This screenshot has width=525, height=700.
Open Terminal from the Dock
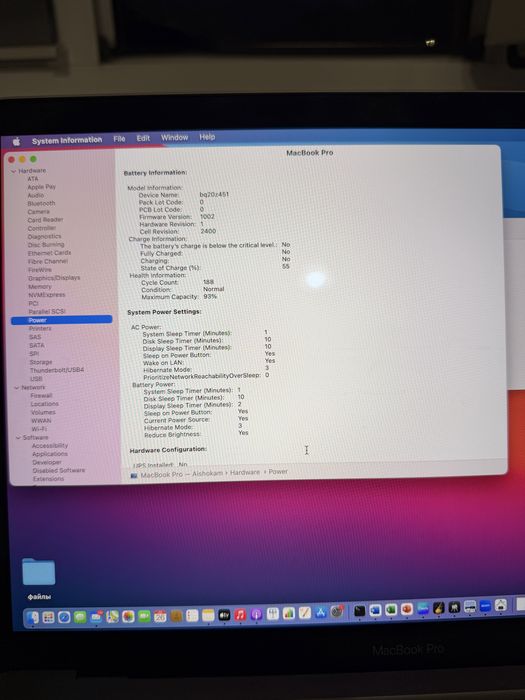pyautogui.click(x=359, y=610)
